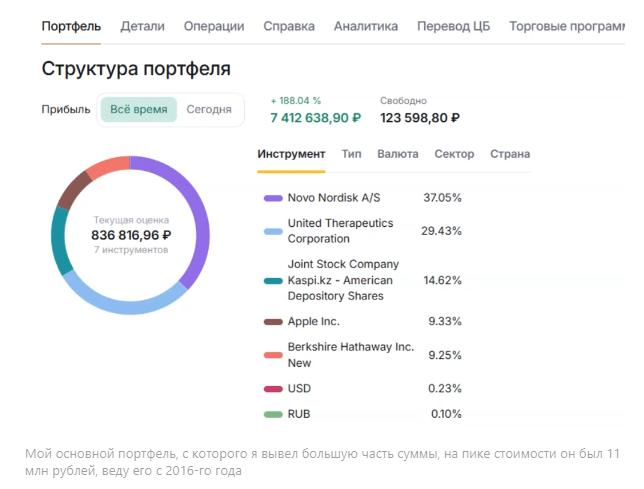Switch to the Детали tab
The width and height of the screenshot is (644, 489).
coord(143,26)
